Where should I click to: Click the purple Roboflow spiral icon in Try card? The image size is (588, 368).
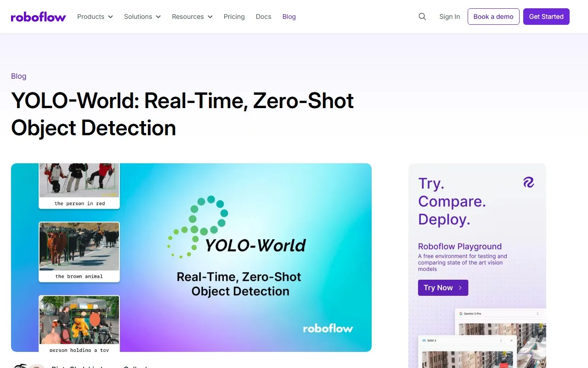pos(529,182)
